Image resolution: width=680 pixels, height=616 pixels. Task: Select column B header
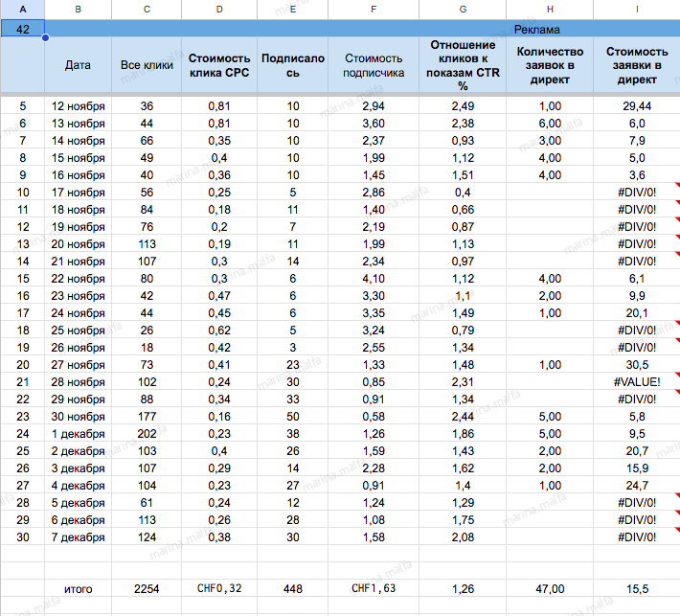79,10
